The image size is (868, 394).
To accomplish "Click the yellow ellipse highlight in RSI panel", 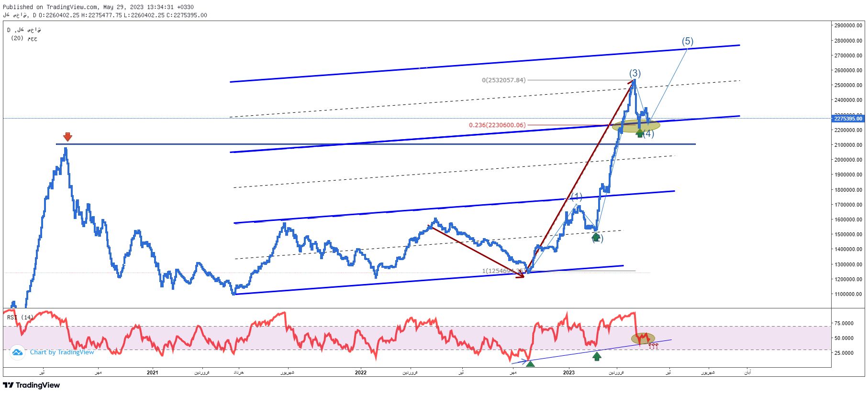I will pos(643,339).
